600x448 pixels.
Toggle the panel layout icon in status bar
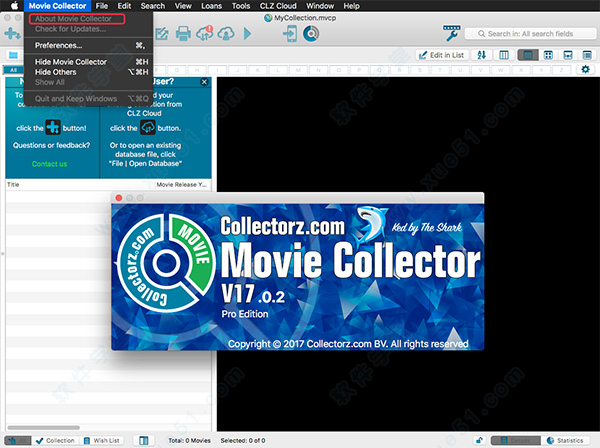144,441
